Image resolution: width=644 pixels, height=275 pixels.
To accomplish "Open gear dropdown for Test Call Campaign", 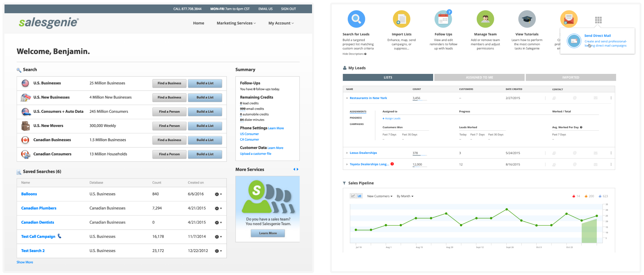I will point(218,236).
